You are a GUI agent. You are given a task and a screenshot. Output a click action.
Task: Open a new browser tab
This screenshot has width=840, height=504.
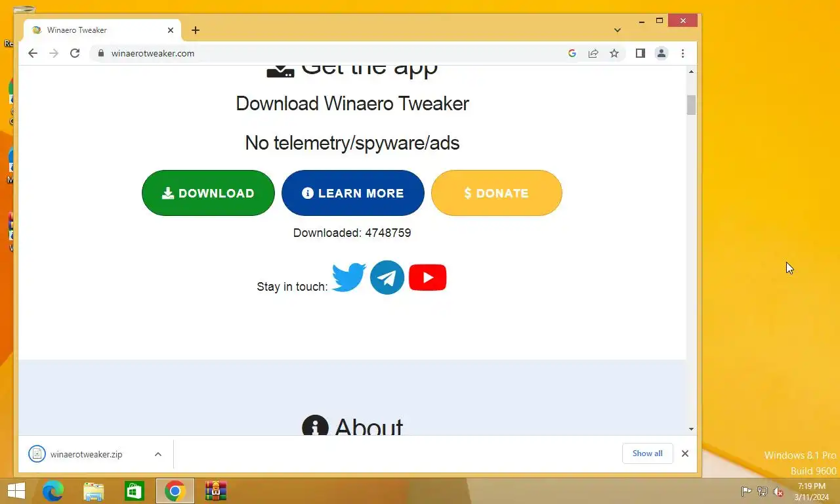(x=196, y=30)
